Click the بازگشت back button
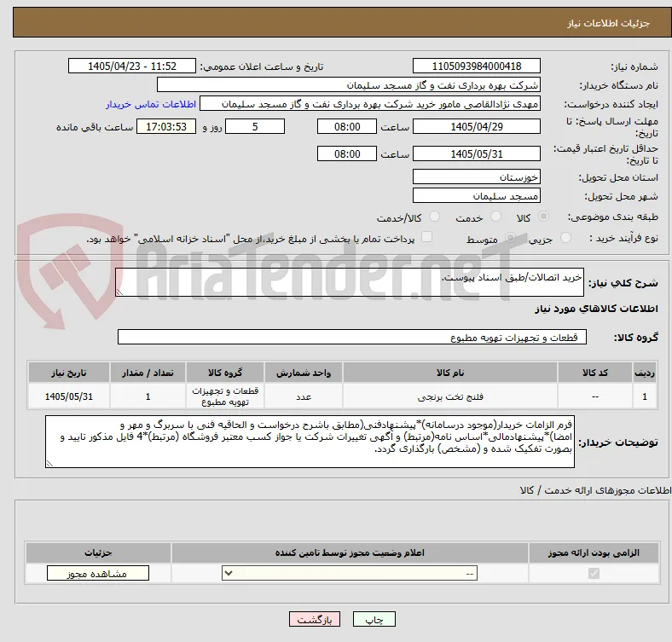Screen dimensions: 672x642 (x=315, y=619)
